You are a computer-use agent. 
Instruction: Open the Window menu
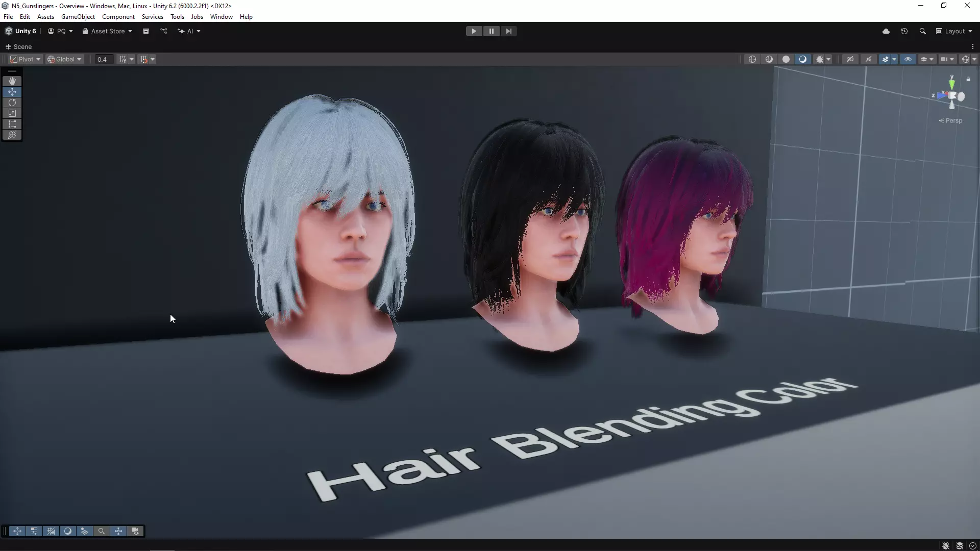click(x=221, y=17)
